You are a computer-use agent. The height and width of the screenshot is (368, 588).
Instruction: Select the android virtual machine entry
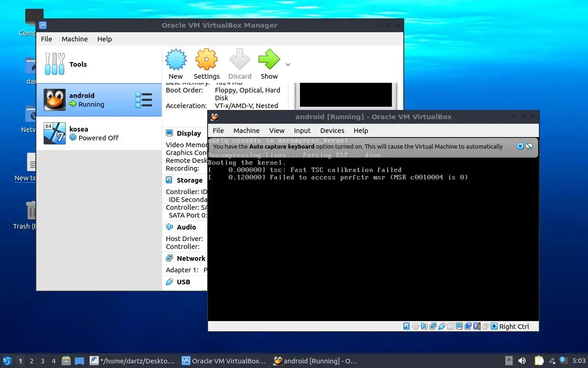(99, 100)
